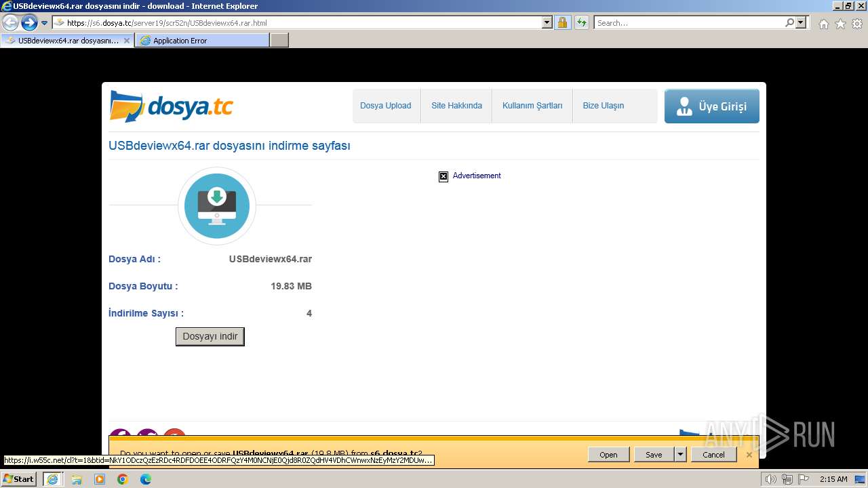This screenshot has height=488, width=868.
Task: Click the page heading USBdeviewx64.rar dosyasını indirme sayfası
Action: click(230, 146)
